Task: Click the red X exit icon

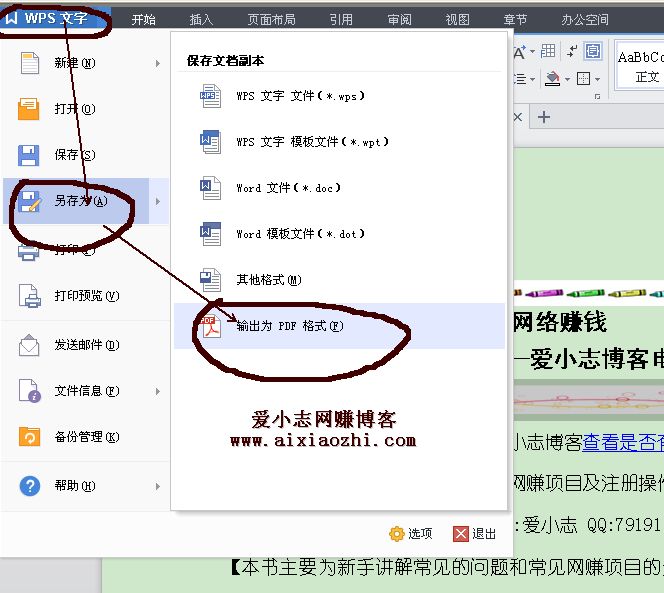Action: [461, 534]
